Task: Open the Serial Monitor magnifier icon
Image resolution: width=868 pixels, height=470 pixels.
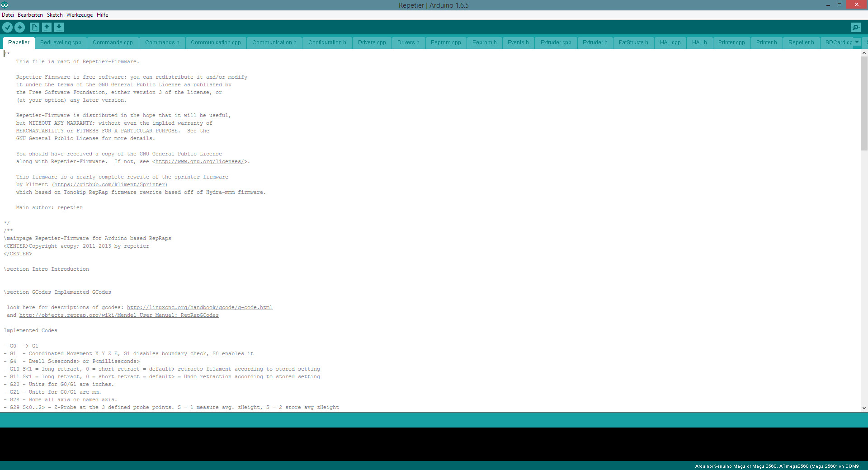Action: tap(856, 28)
